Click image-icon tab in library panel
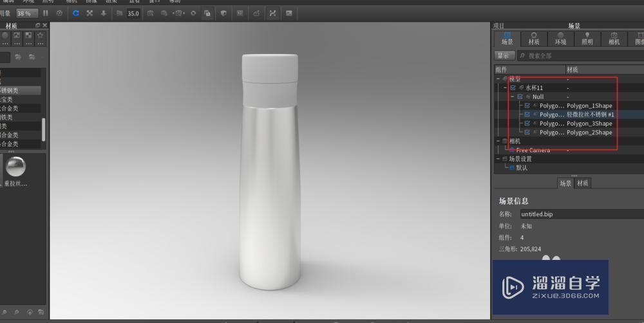Screen dimensions: 644x323 click(17, 38)
